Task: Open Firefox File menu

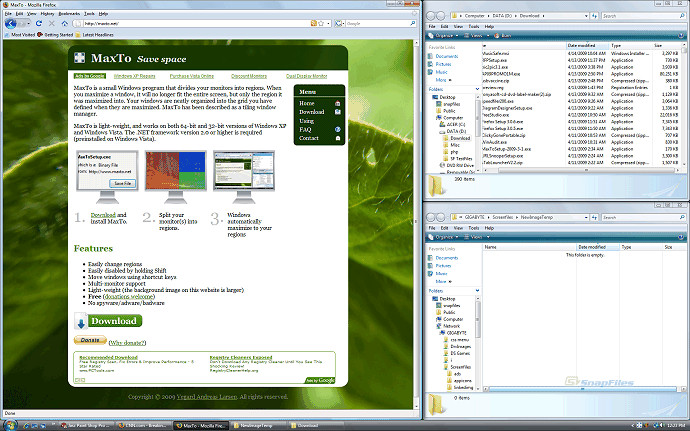Action: click(x=8, y=14)
